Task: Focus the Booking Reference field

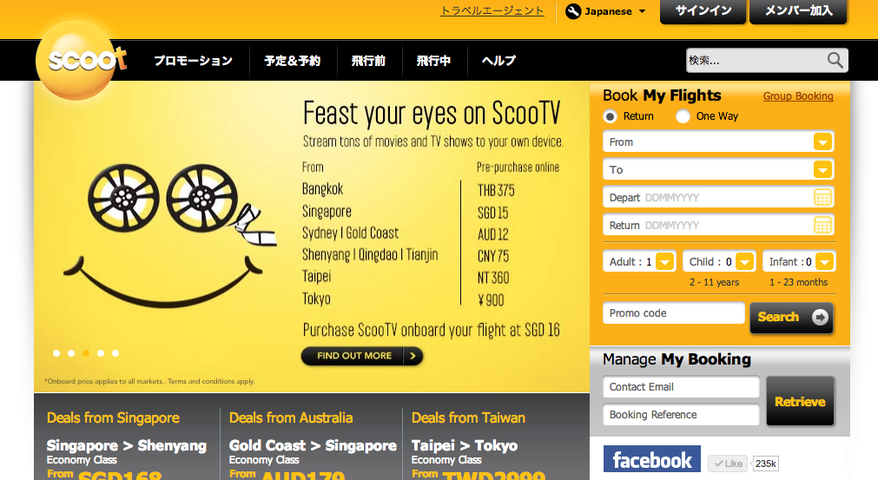Action: point(681,414)
